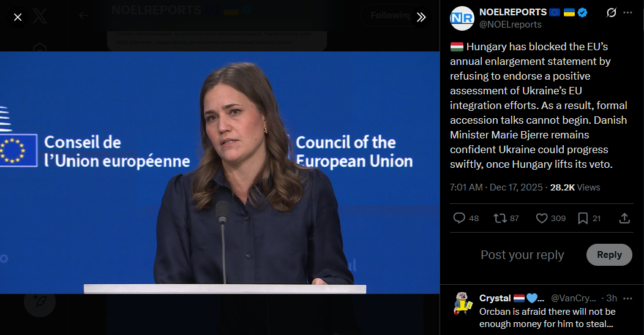
Task: Click the dimmed back arrow behind viewer
Action: (x=83, y=16)
